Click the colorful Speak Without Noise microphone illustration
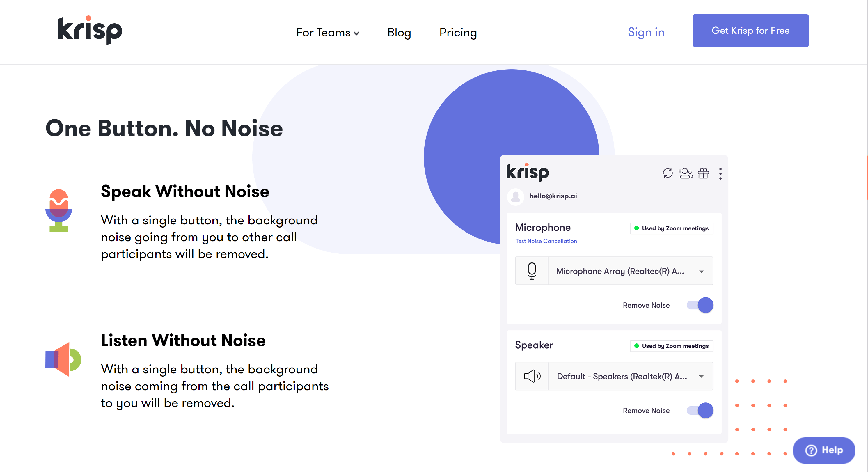This screenshot has height=472, width=868. coord(58,210)
